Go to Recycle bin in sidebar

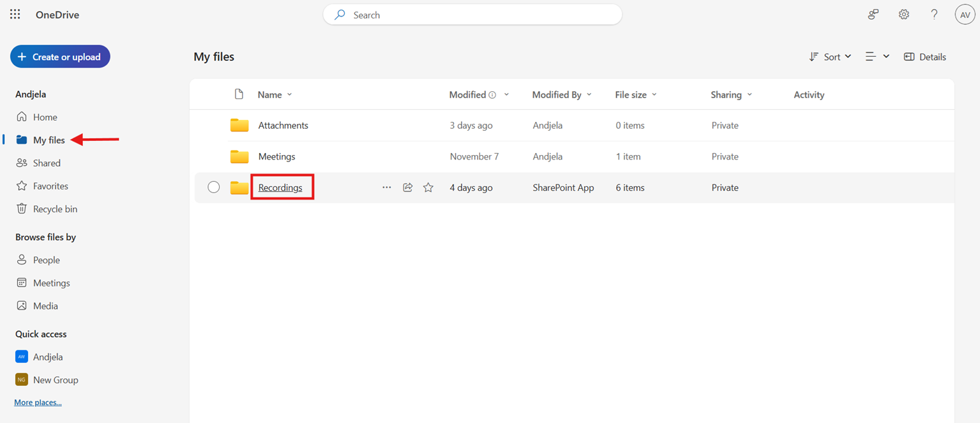click(x=55, y=209)
